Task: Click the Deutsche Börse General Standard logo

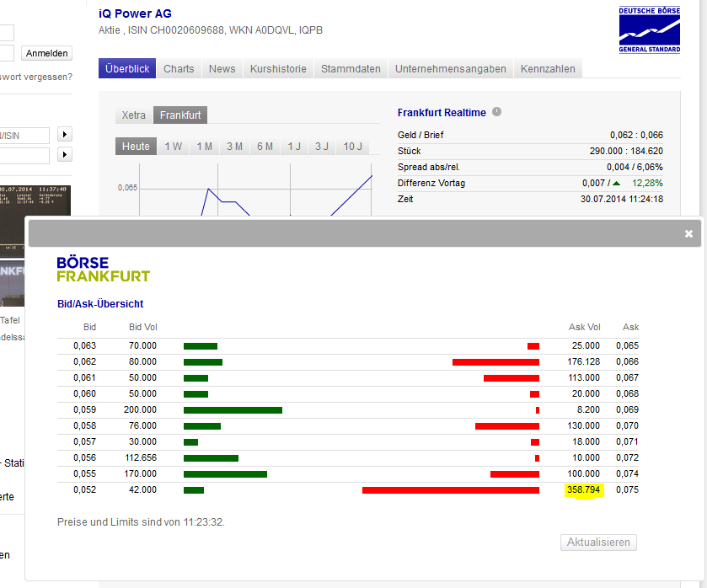Action: point(650,29)
